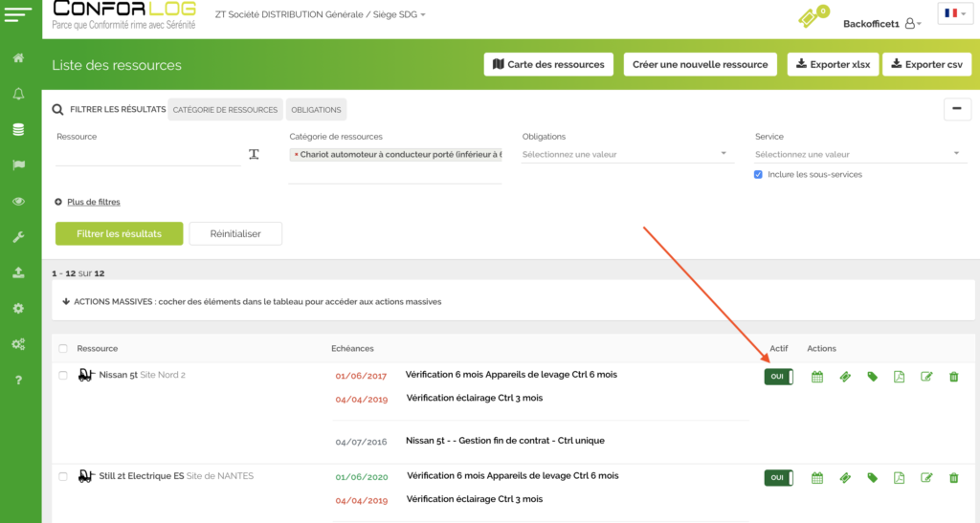980x523 pixels.
Task: Open the language flag dropdown
Action: click(954, 13)
